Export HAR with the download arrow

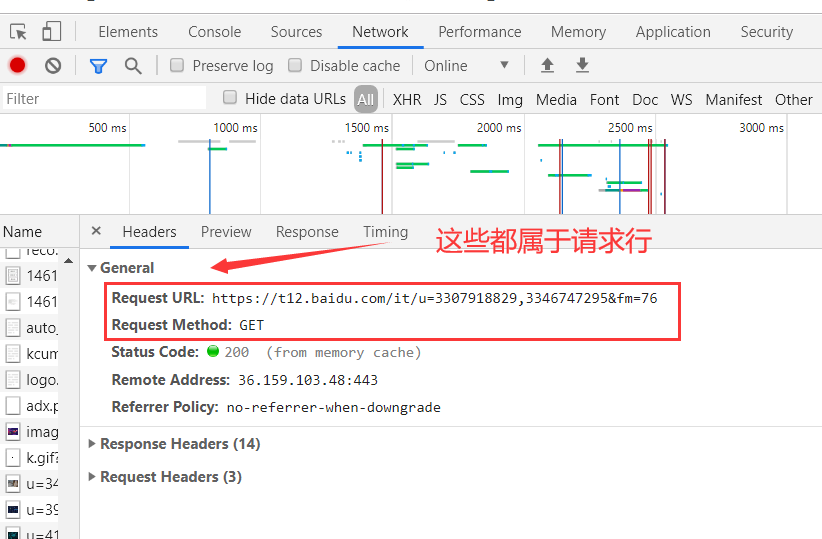pyautogui.click(x=582, y=66)
